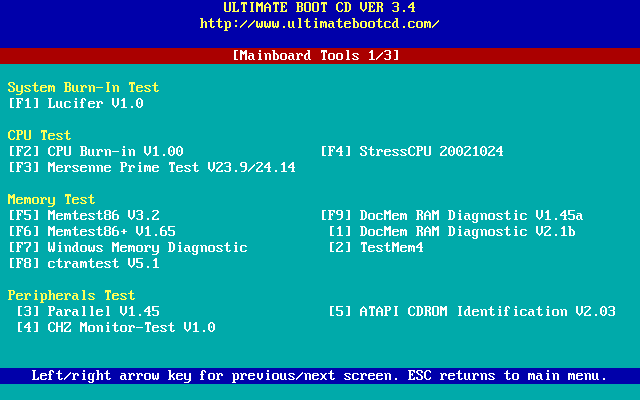Click the CPU Test heading

(x=39, y=135)
